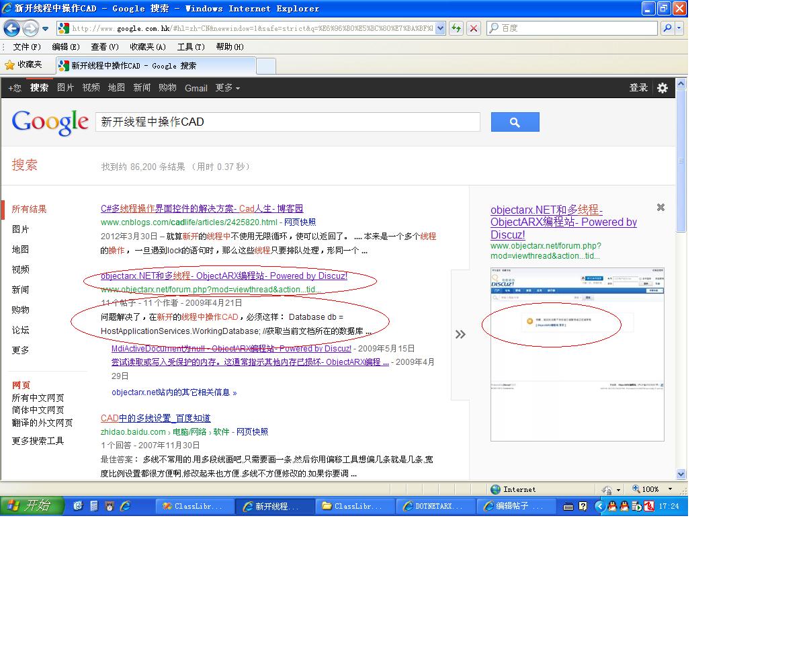Click the Windows 开始 start button

coord(32,506)
